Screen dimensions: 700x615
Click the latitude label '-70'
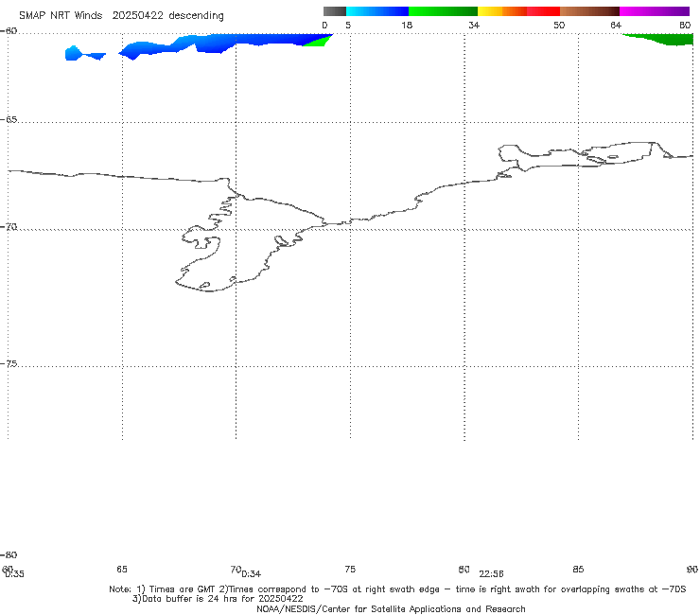[9, 227]
